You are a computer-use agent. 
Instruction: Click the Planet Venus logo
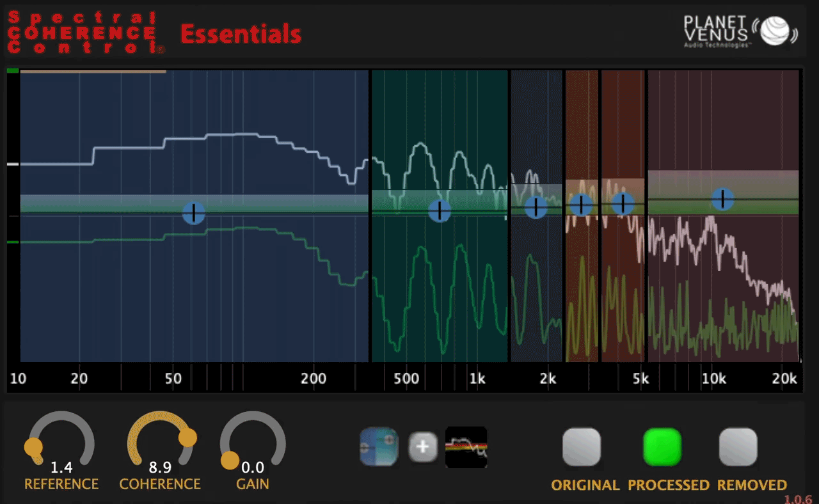pos(740,31)
